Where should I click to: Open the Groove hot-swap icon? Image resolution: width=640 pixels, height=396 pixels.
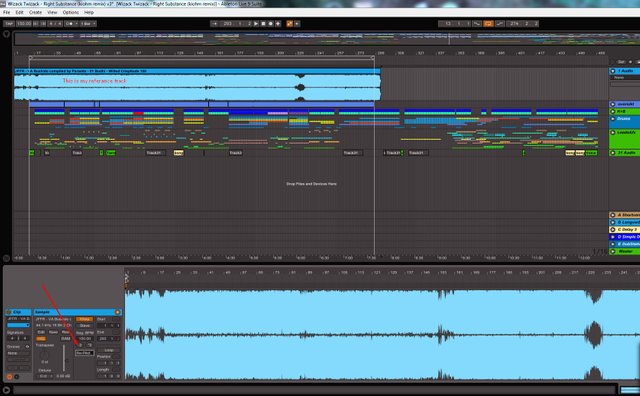pyautogui.click(x=27, y=347)
